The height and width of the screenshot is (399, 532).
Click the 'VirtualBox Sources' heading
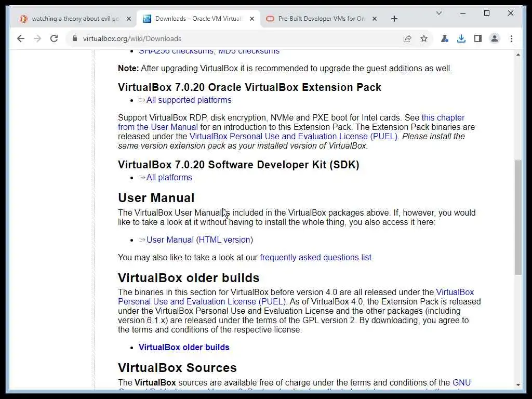(177, 368)
